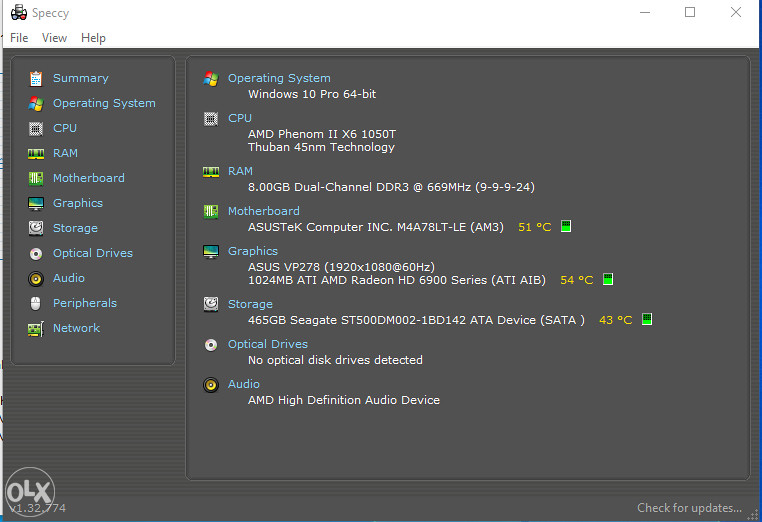762x522 pixels.
Task: Click the ASUS VP278 monitor text
Action: (341, 267)
